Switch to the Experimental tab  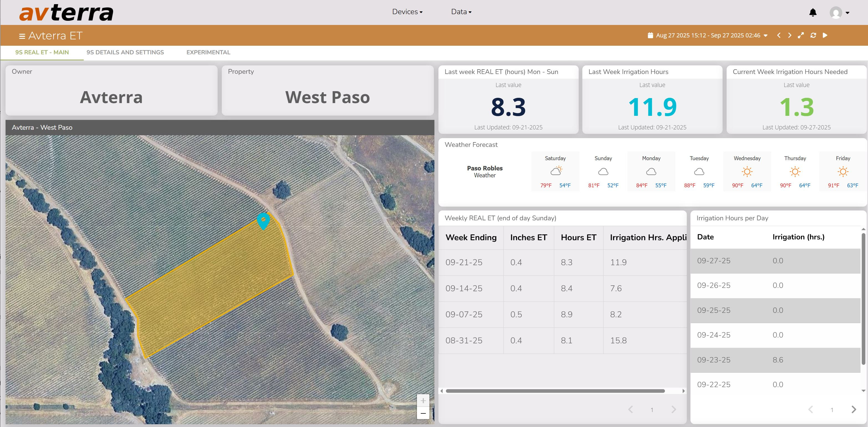tap(208, 53)
